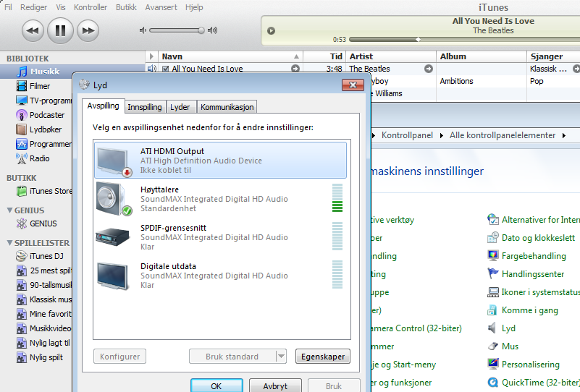Open Dato og klokkeslett in Kontrollpanel
The image size is (580, 392).
(531, 237)
